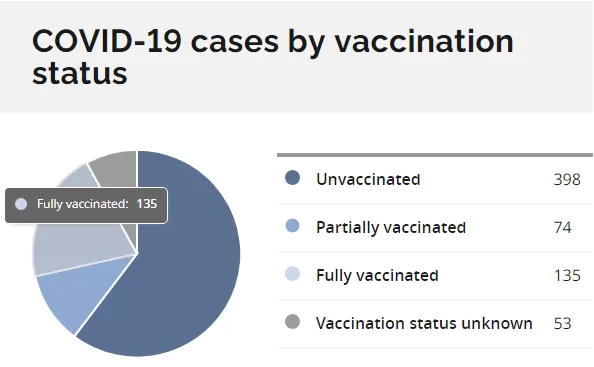Click the COVID-19 cases by vaccination status heading
This screenshot has height=367, width=594.
(273, 56)
